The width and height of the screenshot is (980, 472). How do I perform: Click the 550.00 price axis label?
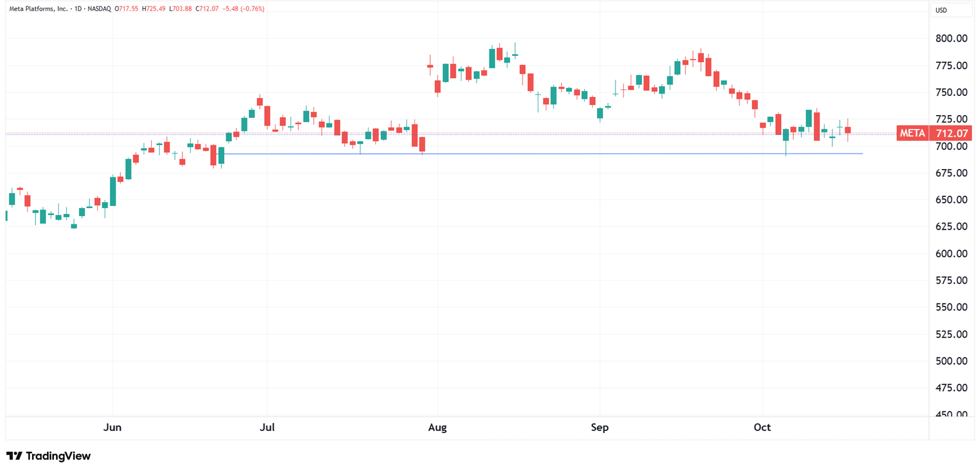click(x=951, y=307)
